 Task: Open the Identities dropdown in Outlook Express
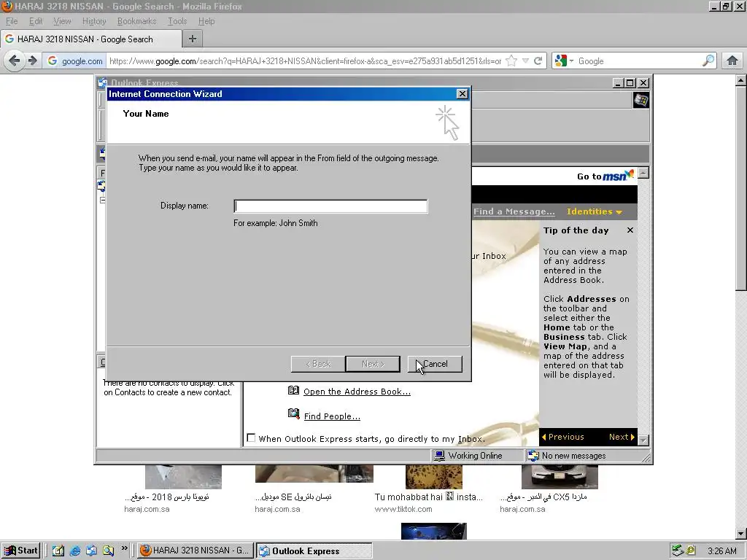(x=594, y=212)
